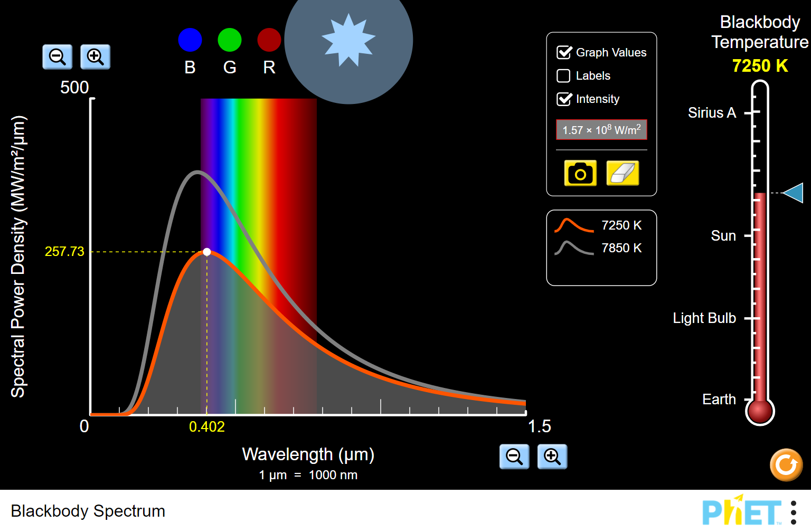Zoom in the vertical axis
Screen dimensions: 811x532
[x=95, y=57]
